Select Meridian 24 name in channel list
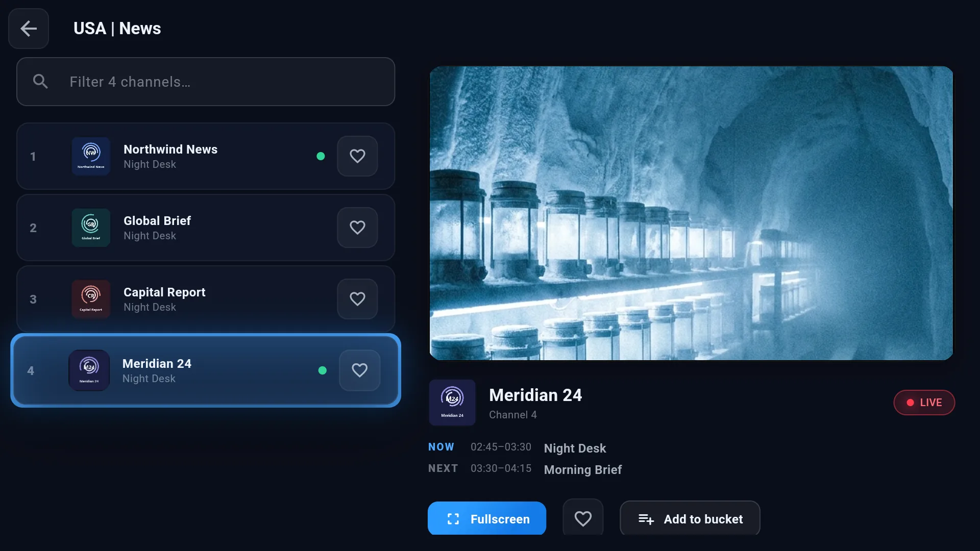Viewport: 980px width, 551px height. point(157,364)
